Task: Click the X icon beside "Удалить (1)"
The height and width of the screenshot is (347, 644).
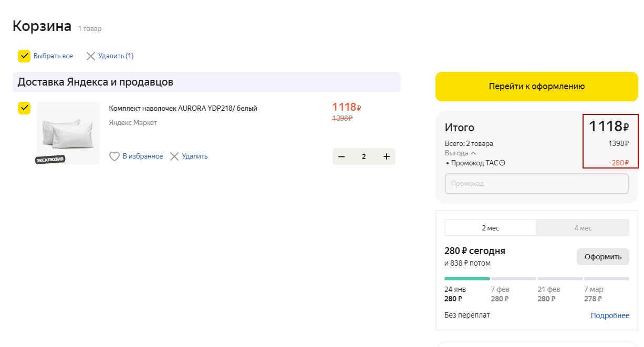Action: click(x=91, y=56)
